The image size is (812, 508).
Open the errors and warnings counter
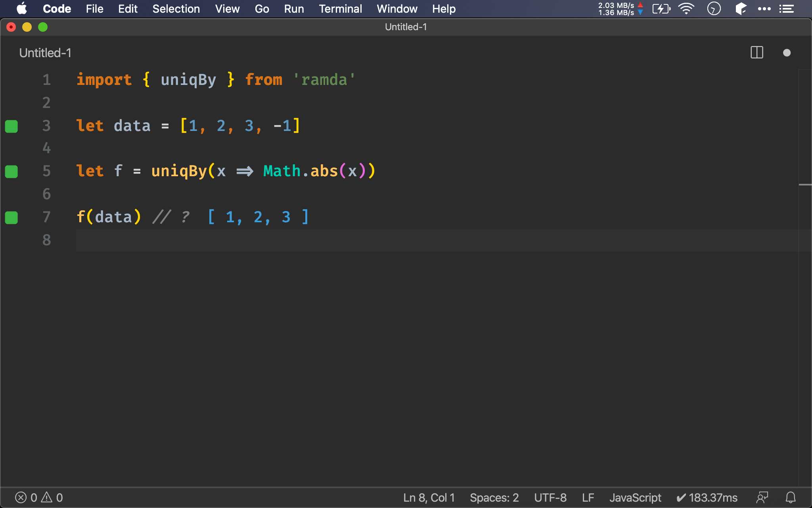(x=39, y=498)
